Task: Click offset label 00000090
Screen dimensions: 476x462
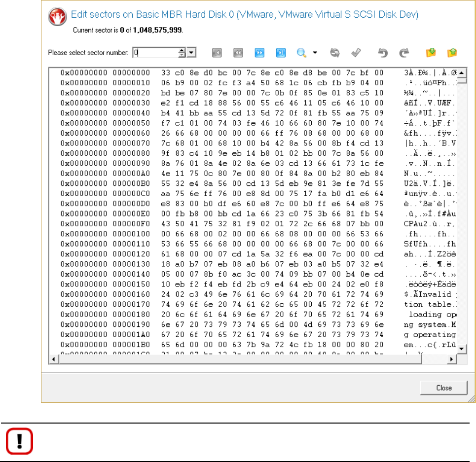Action: 131,163
